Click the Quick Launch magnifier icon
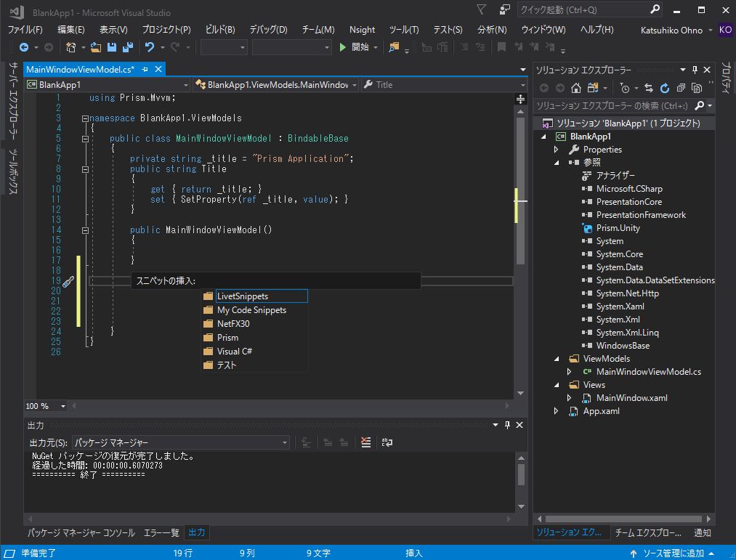Screen dimensions: 736x560 point(655,9)
